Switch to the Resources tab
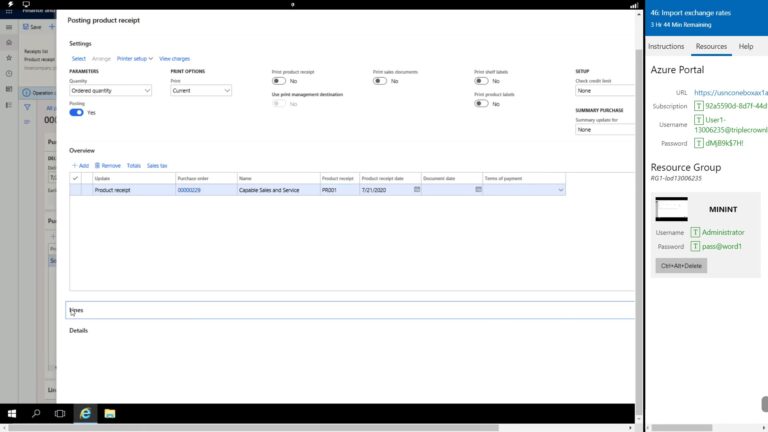 711,47
